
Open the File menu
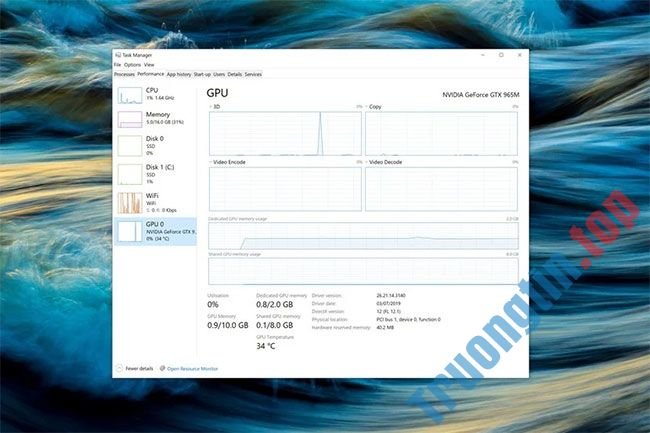[117, 65]
